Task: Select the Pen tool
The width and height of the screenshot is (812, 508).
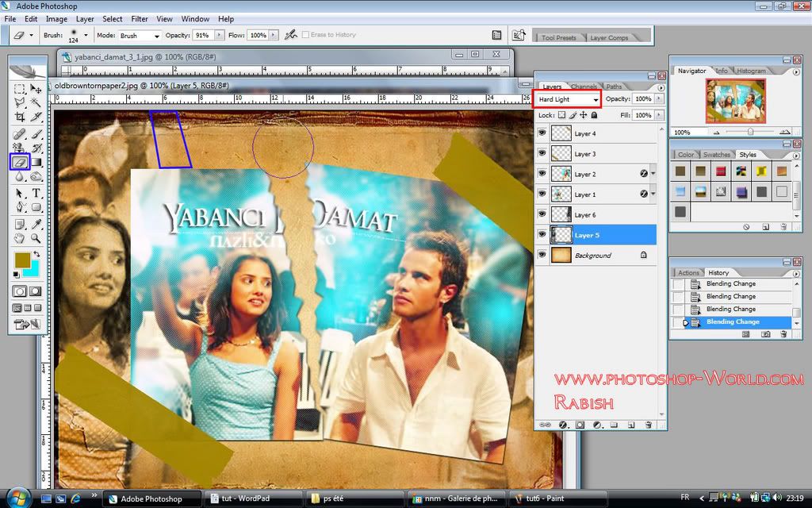Action: pos(20,207)
